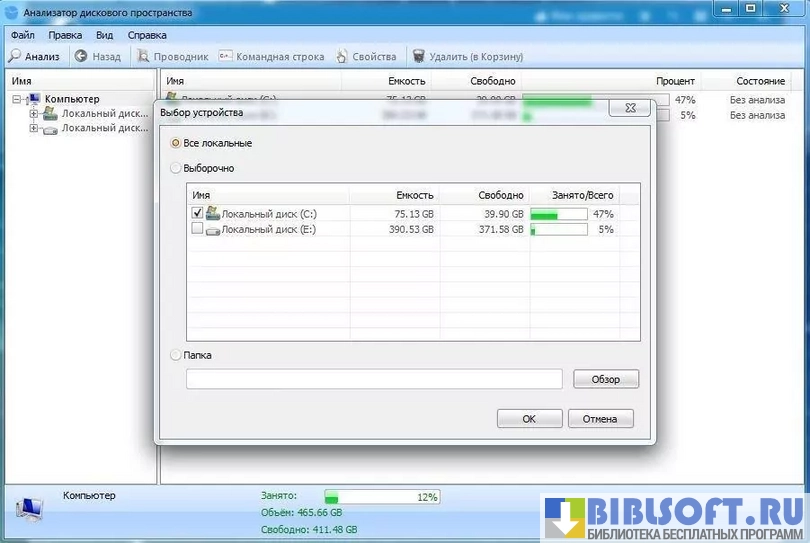Check the Локальный диск (E:) checkbox
The height and width of the screenshot is (543, 810).
[x=197, y=229]
